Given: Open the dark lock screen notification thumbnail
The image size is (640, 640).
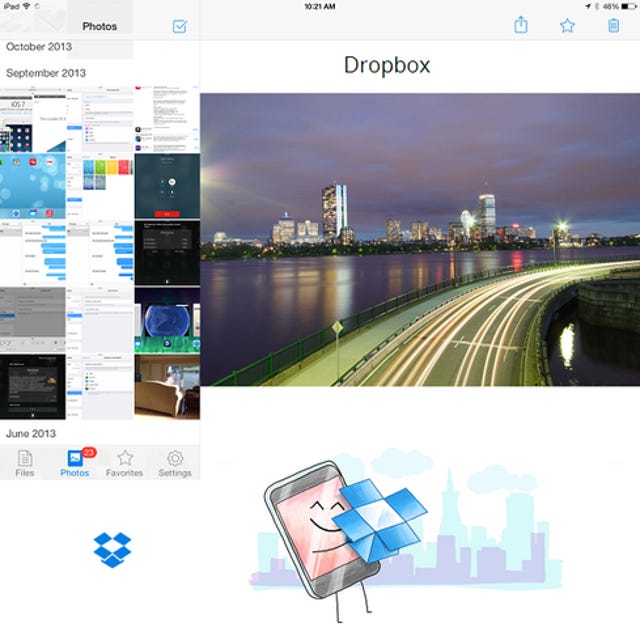Looking at the screenshot, I should point(33,387).
